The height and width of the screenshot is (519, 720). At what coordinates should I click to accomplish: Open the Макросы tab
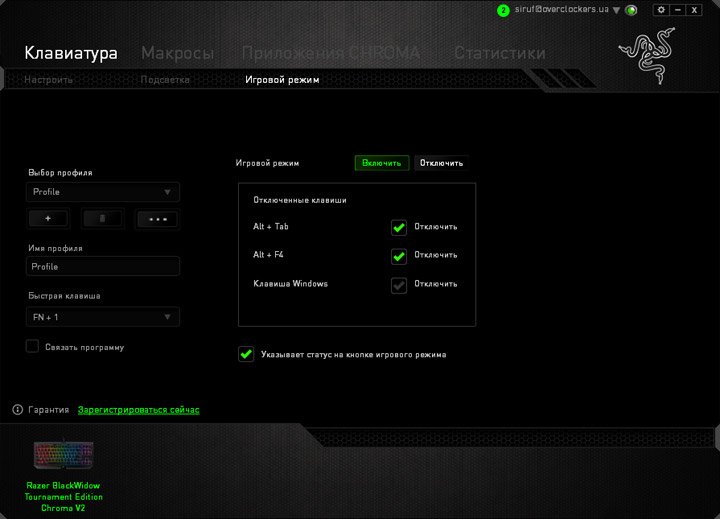tap(178, 53)
